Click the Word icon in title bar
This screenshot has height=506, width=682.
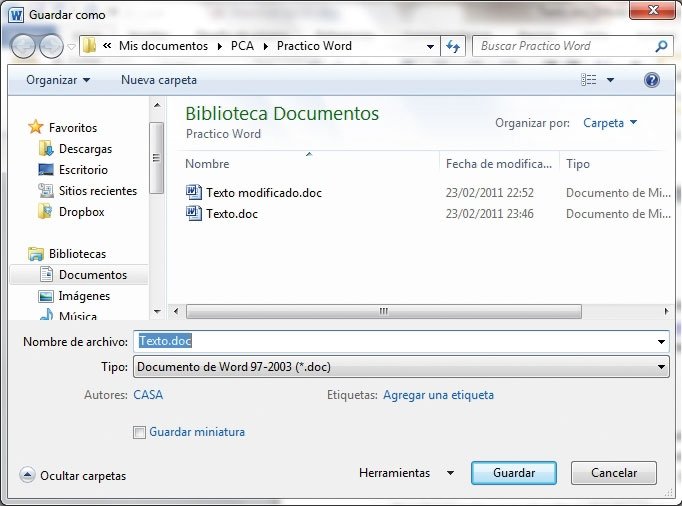(x=17, y=15)
